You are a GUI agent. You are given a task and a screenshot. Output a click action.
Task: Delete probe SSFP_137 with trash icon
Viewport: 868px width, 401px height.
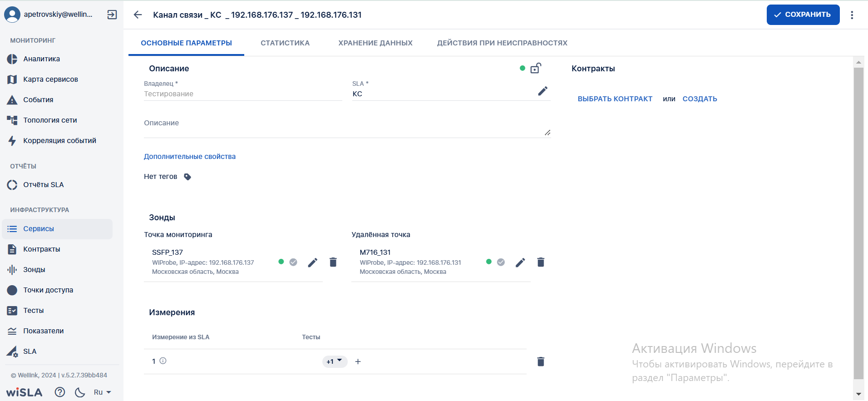(333, 262)
